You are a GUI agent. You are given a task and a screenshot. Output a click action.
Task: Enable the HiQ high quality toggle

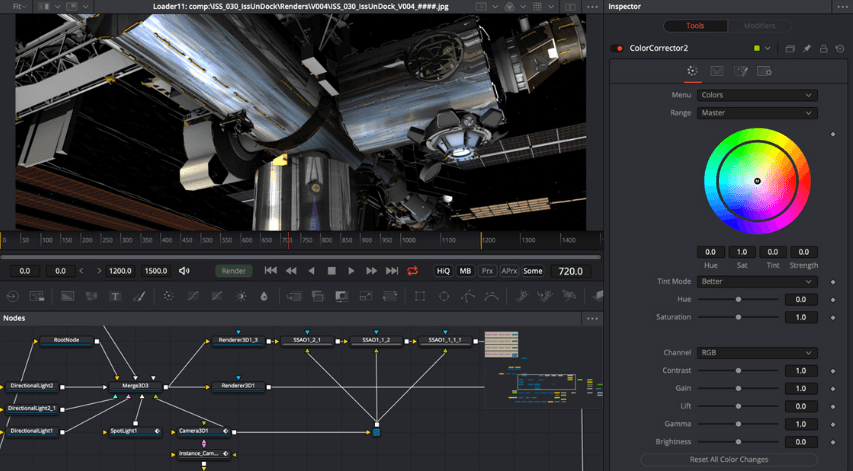443,271
